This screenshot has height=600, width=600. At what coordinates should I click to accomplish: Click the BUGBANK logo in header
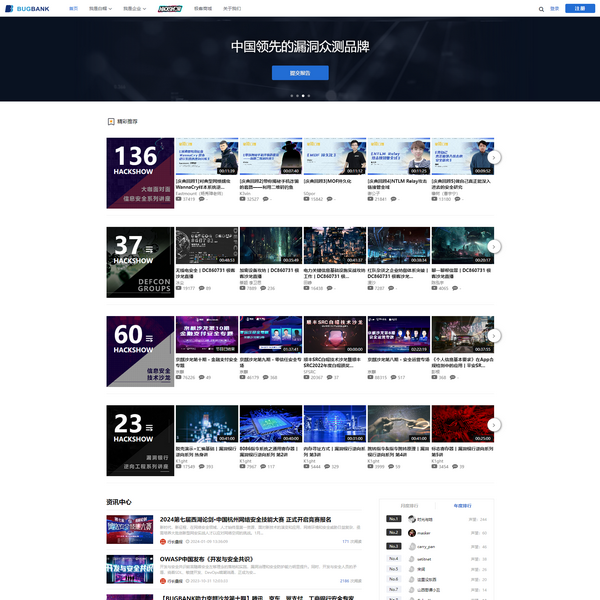click(29, 8)
